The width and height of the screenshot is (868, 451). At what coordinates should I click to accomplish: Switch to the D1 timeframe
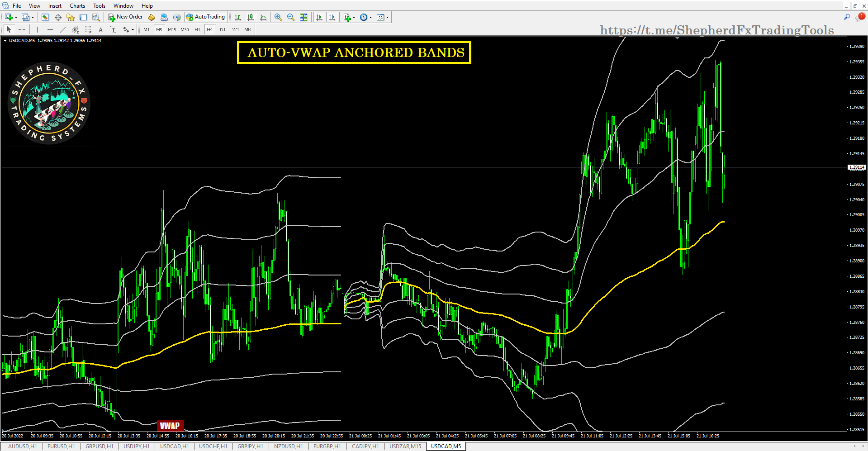[x=223, y=29]
